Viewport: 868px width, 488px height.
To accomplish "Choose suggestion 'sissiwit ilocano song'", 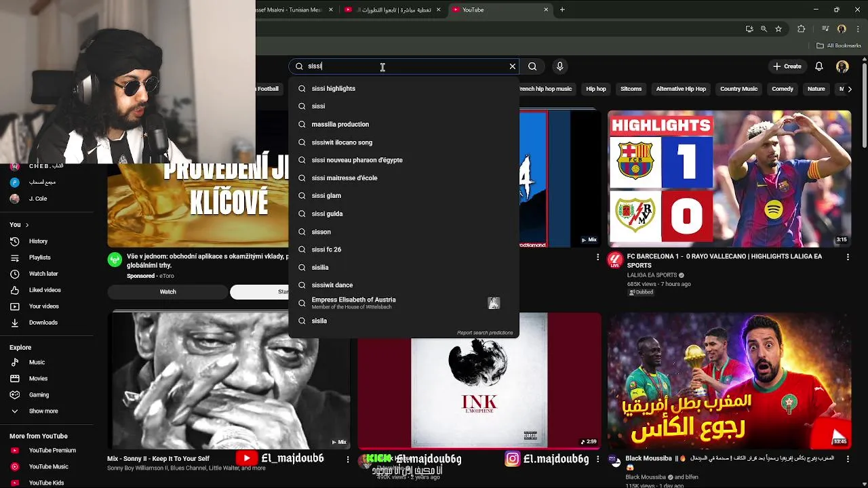I will 403,142.
